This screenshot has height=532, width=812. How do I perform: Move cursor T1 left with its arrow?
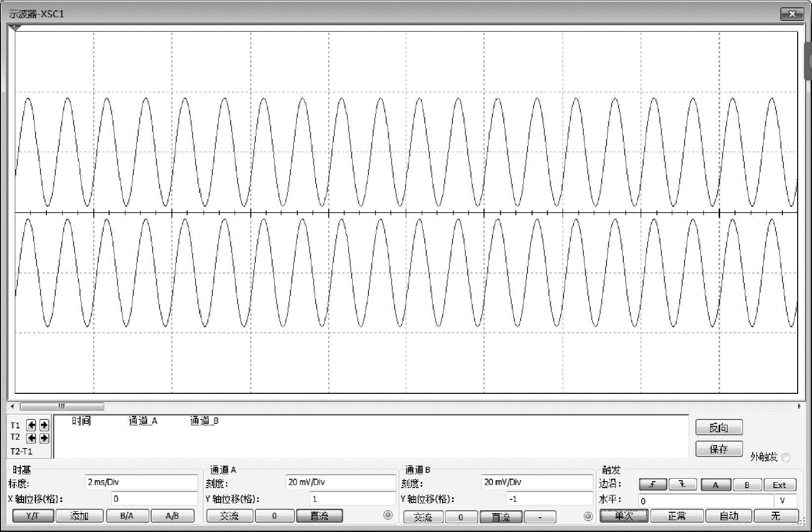(31, 425)
